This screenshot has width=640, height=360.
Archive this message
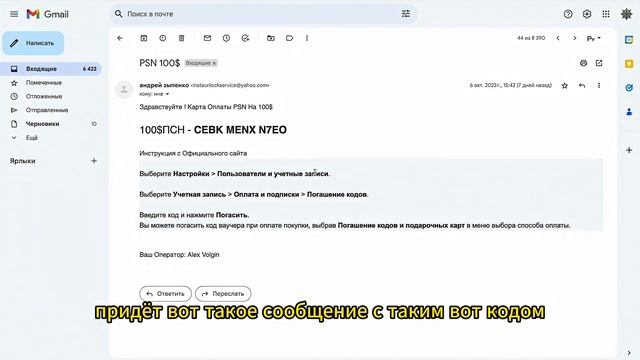144,38
